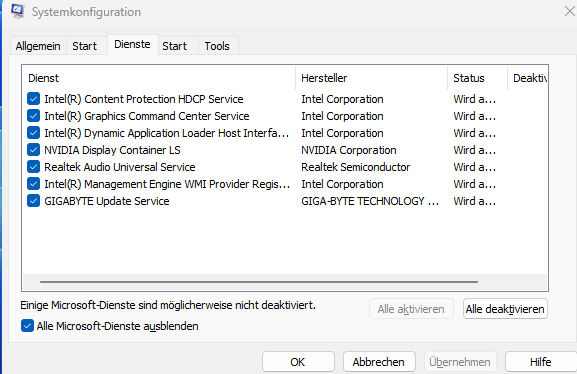
Task: Toggle Alle Microsoft-Dienste ausblenden checkbox
Action: point(28,326)
